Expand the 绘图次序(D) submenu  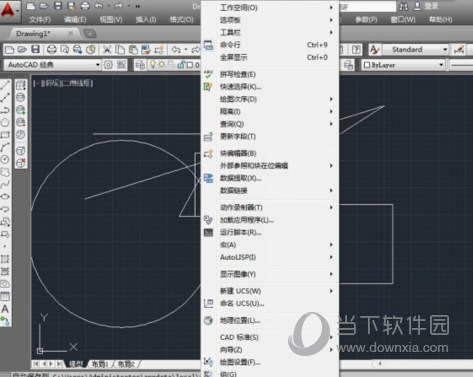coord(270,99)
